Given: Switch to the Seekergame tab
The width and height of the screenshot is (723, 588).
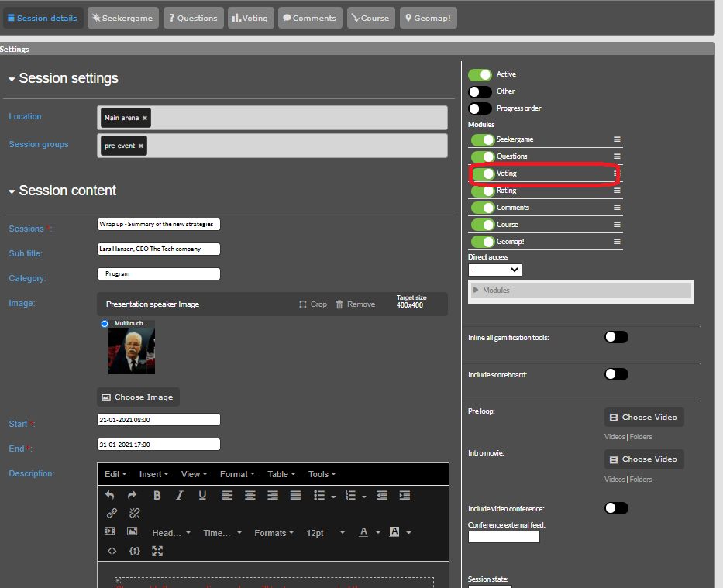Looking at the screenshot, I should 122,18.
